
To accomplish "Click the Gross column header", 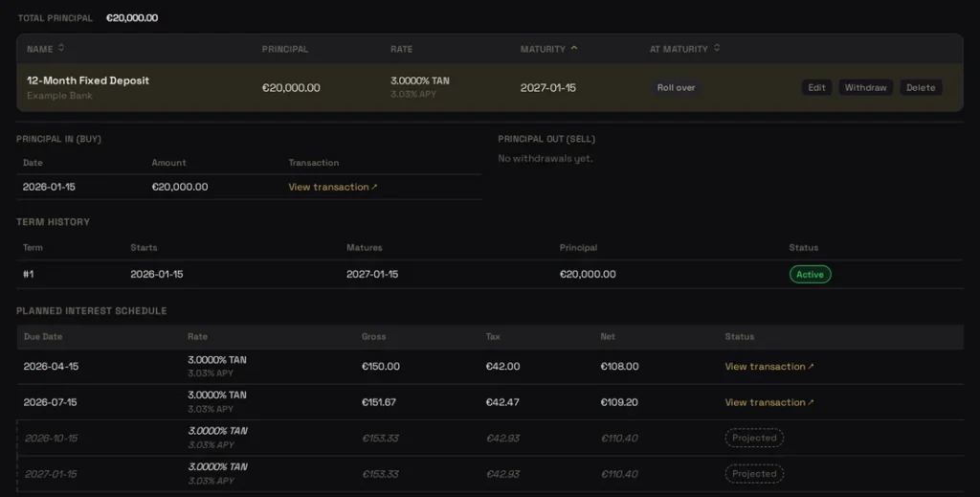I will tap(374, 336).
